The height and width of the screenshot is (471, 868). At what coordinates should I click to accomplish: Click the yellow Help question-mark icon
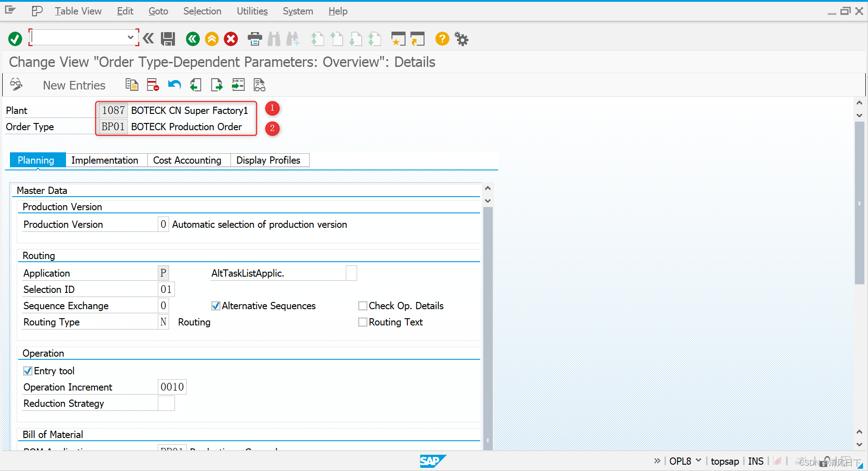pos(442,39)
